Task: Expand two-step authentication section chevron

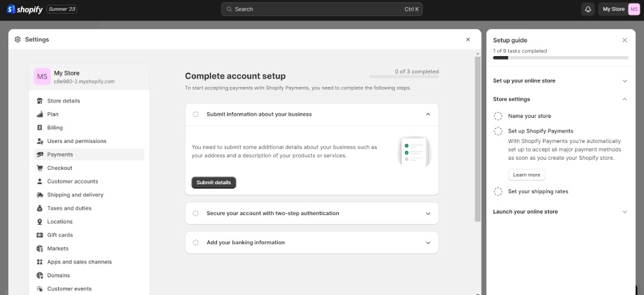Action: (428, 214)
